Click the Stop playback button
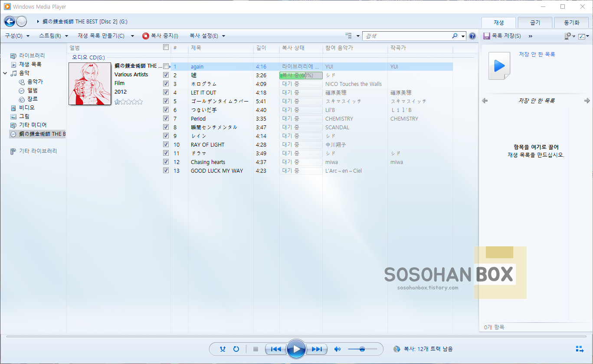The height and width of the screenshot is (364, 593). point(256,349)
